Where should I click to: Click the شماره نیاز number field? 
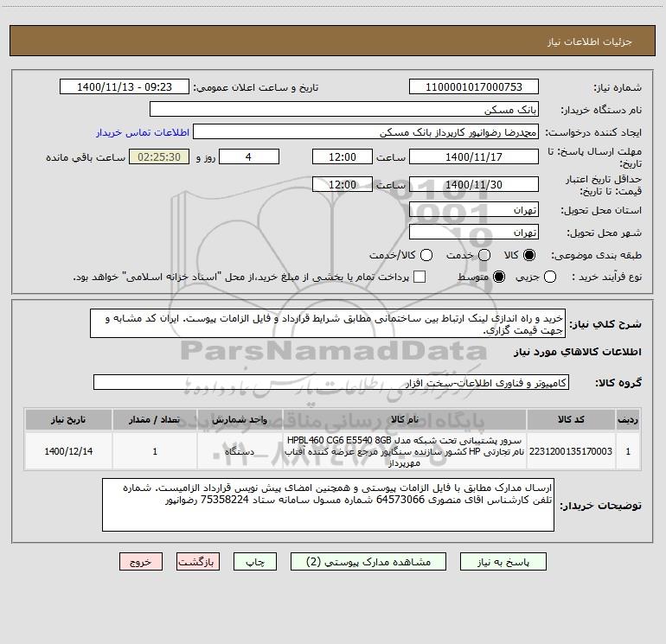coord(474,87)
